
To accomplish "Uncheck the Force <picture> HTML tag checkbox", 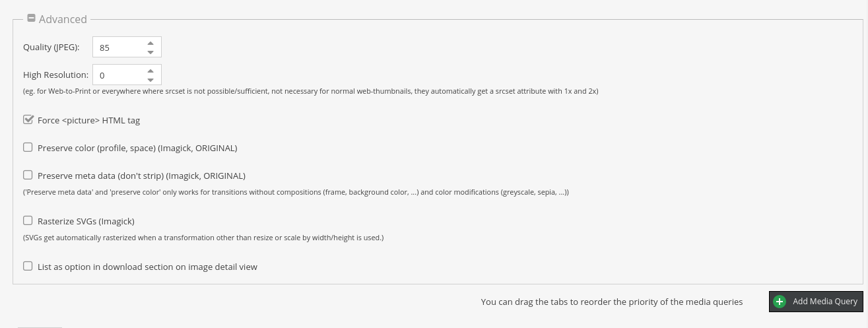I will [x=28, y=120].
